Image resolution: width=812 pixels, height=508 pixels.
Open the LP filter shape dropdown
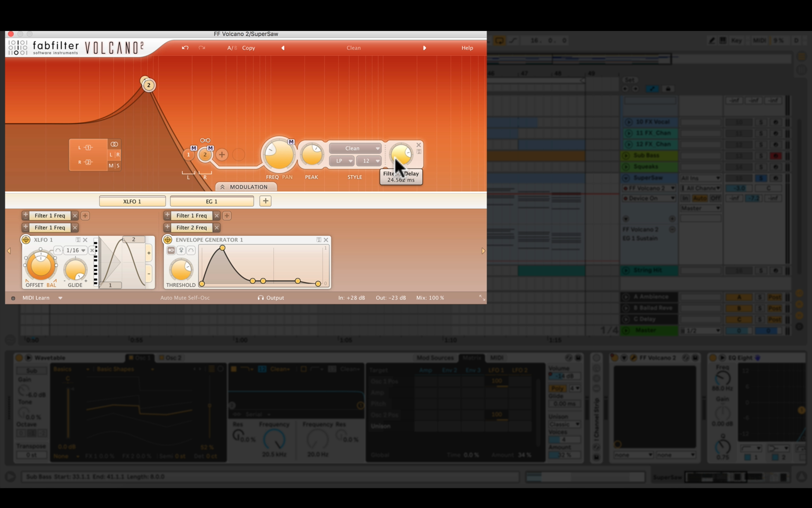341,161
